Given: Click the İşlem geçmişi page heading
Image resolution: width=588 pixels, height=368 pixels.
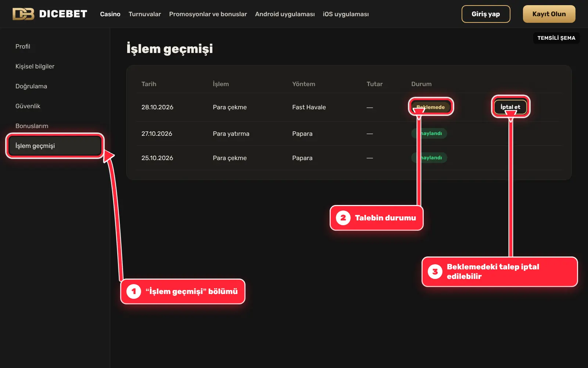Looking at the screenshot, I should point(170,49).
